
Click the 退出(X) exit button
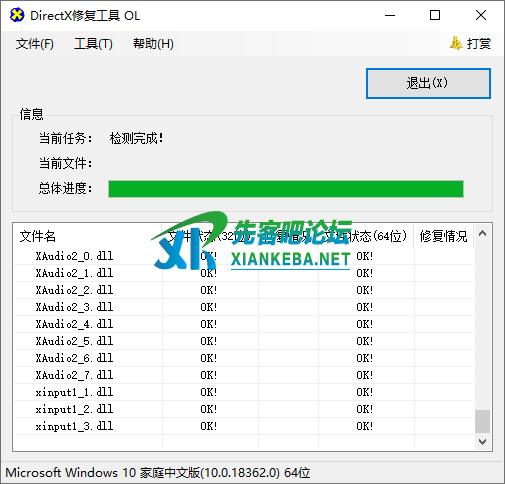pyautogui.click(x=428, y=83)
